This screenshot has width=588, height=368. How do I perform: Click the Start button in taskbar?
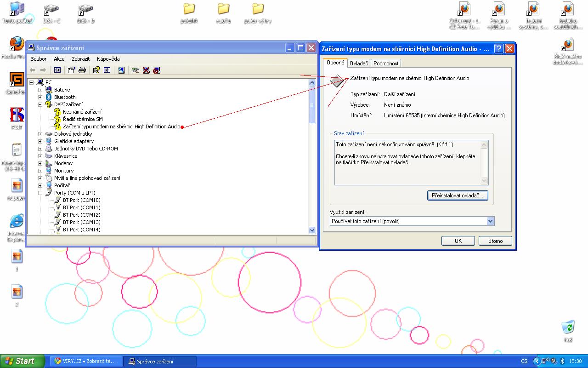[x=22, y=361]
